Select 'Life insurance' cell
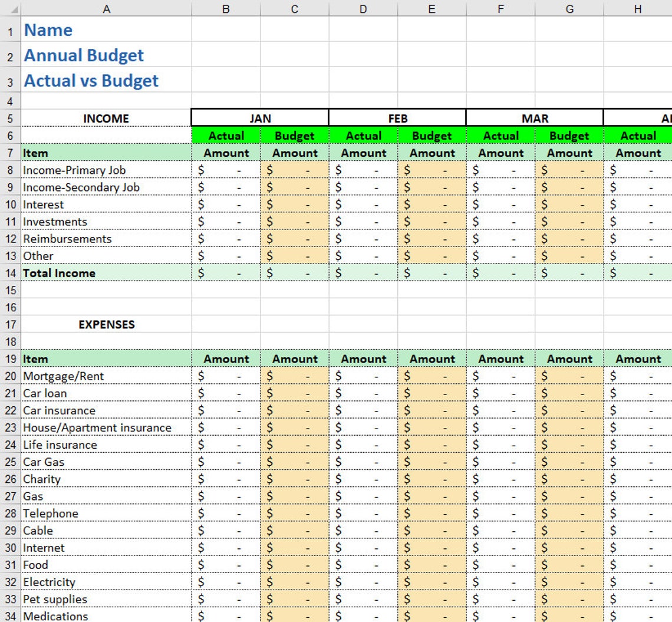The width and height of the screenshot is (672, 622). pyautogui.click(x=106, y=444)
